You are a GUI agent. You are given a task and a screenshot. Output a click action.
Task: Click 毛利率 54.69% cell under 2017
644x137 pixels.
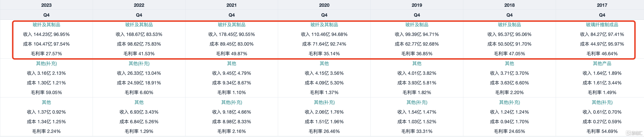click(602, 131)
